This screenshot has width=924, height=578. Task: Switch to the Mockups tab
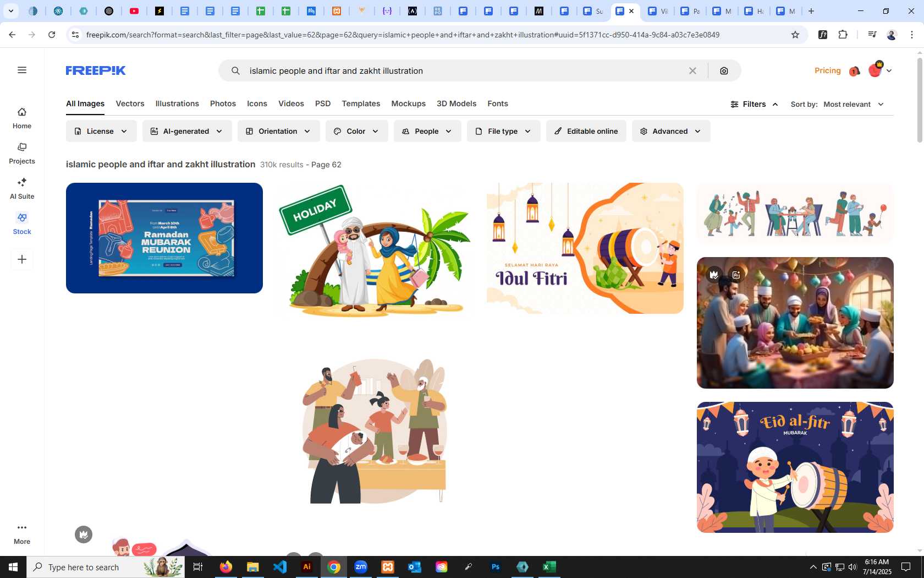coord(408,103)
